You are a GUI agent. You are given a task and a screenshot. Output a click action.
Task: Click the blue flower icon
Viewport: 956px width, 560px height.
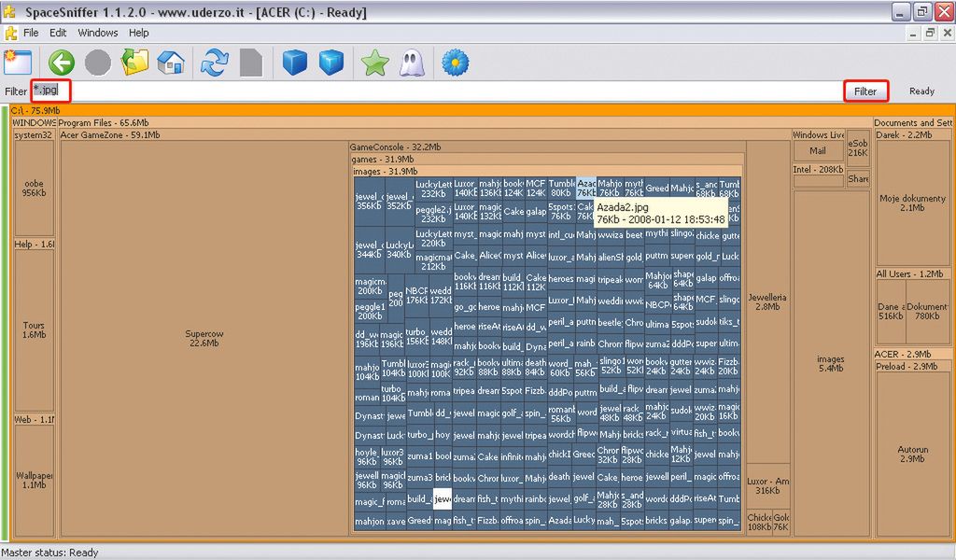(x=455, y=63)
